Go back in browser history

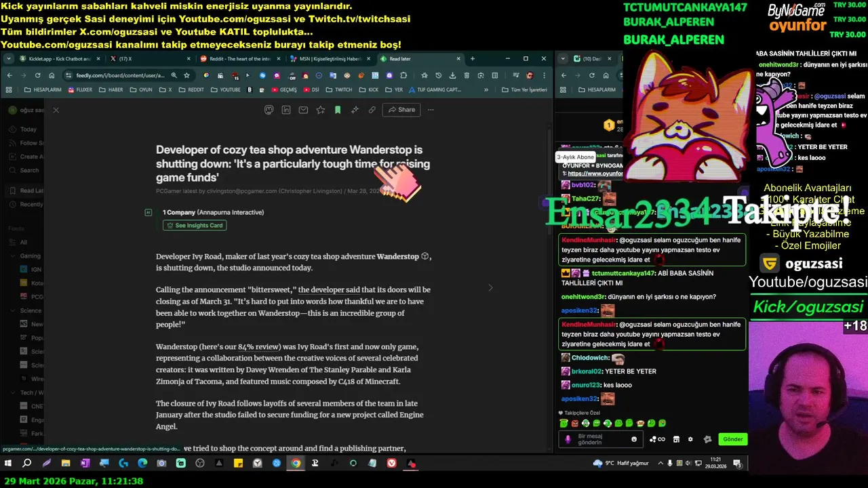(x=9, y=75)
